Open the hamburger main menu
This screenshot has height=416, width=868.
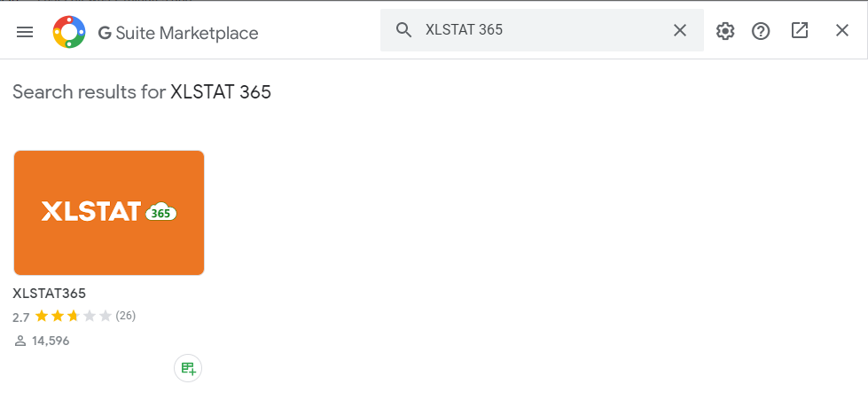tap(25, 32)
